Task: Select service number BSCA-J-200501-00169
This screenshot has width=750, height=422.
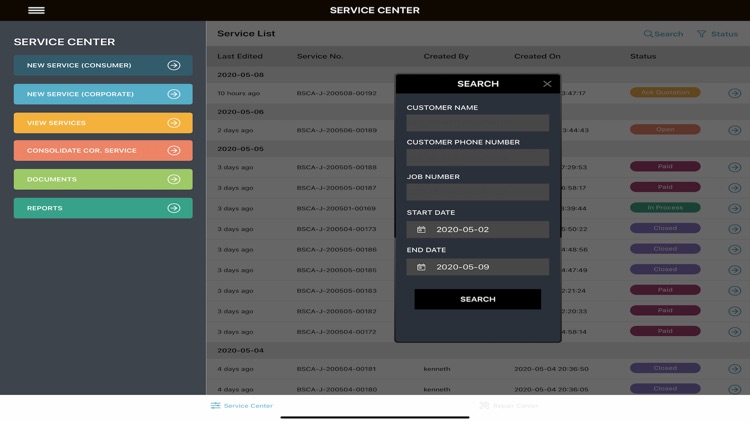Action: tap(336, 209)
